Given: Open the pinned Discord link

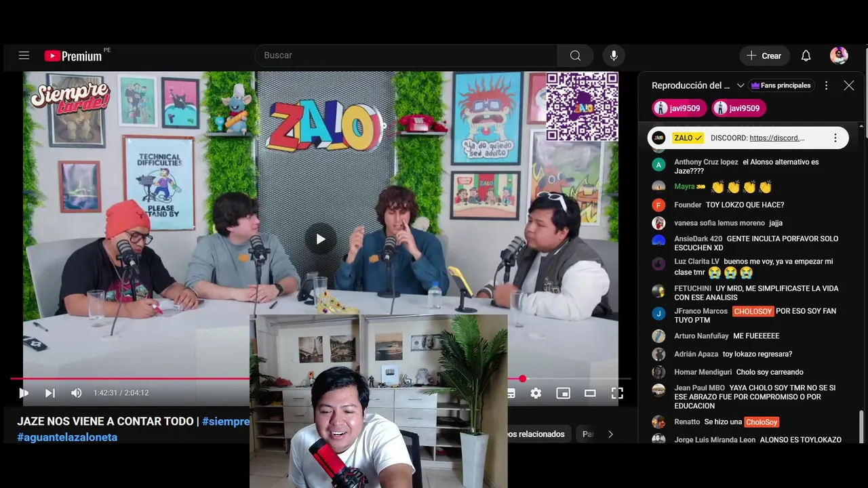Looking at the screenshot, I should click(x=777, y=138).
